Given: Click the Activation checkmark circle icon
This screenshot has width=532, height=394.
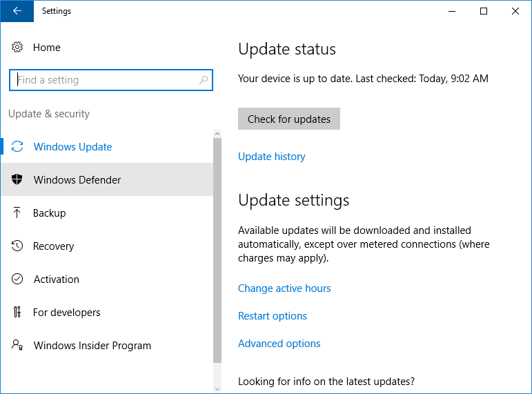Looking at the screenshot, I should 17,279.
